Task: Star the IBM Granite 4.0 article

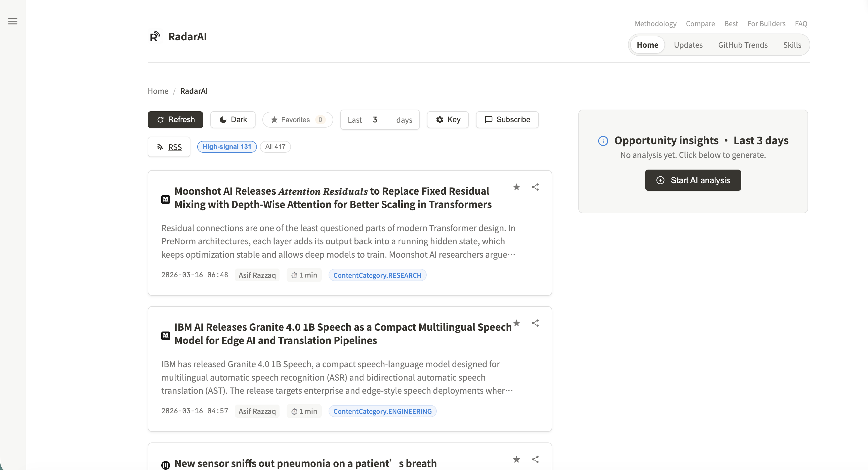Action: [516, 323]
